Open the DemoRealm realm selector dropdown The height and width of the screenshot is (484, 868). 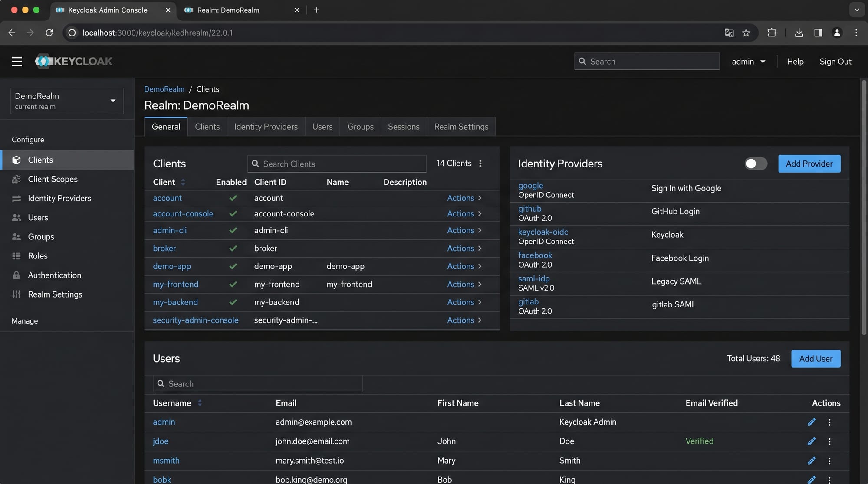[67, 101]
